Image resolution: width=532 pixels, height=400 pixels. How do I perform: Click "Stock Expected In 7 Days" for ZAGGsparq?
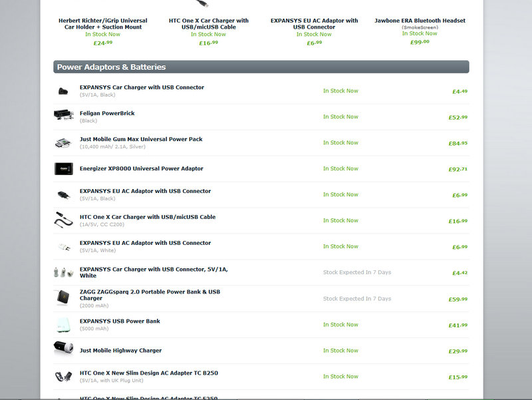point(357,299)
